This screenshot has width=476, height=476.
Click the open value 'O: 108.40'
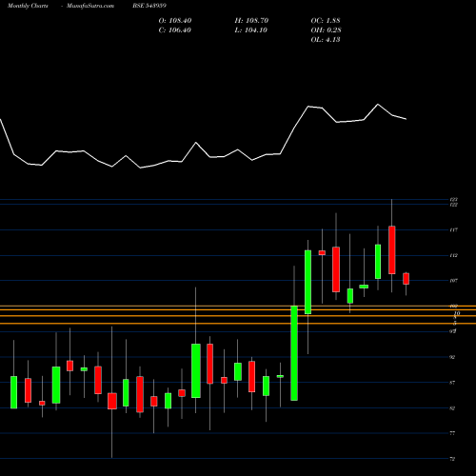[x=175, y=21]
